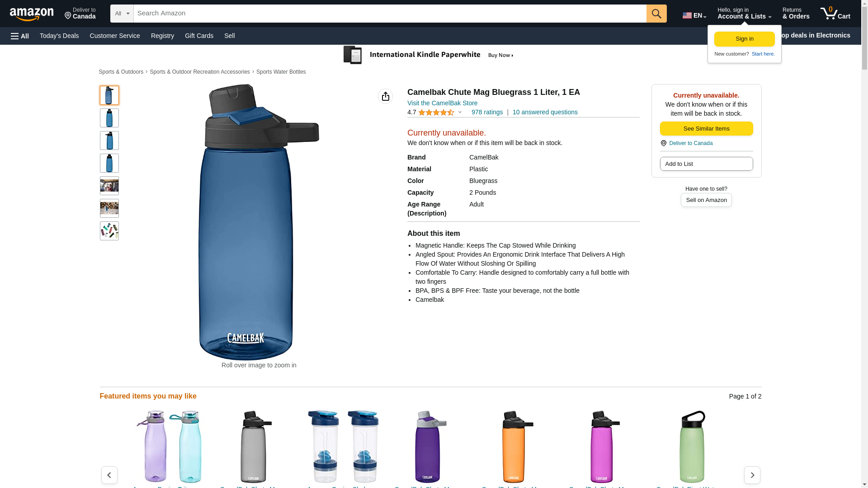Go to Customer Service menu item

coord(115,36)
